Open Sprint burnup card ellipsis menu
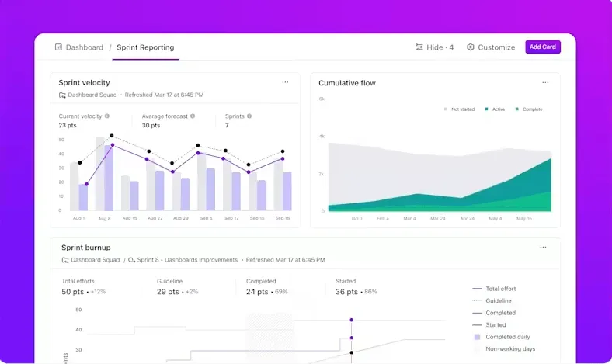612x364 pixels. point(543,248)
